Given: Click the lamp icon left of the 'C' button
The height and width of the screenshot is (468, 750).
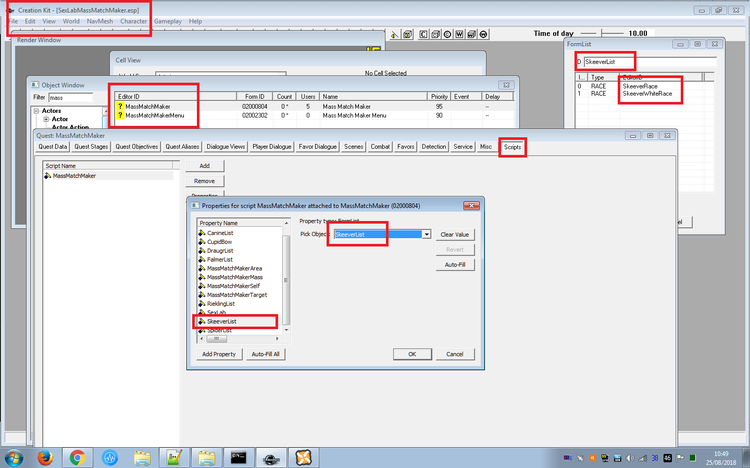Looking at the screenshot, I should click(x=395, y=34).
